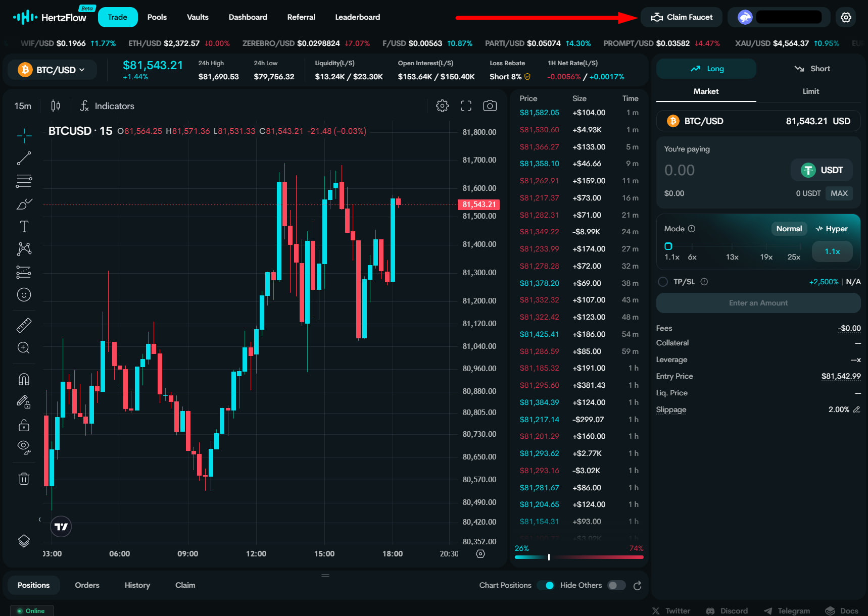This screenshot has width=868, height=616.
Task: Open the USDT token selector
Action: [822, 170]
